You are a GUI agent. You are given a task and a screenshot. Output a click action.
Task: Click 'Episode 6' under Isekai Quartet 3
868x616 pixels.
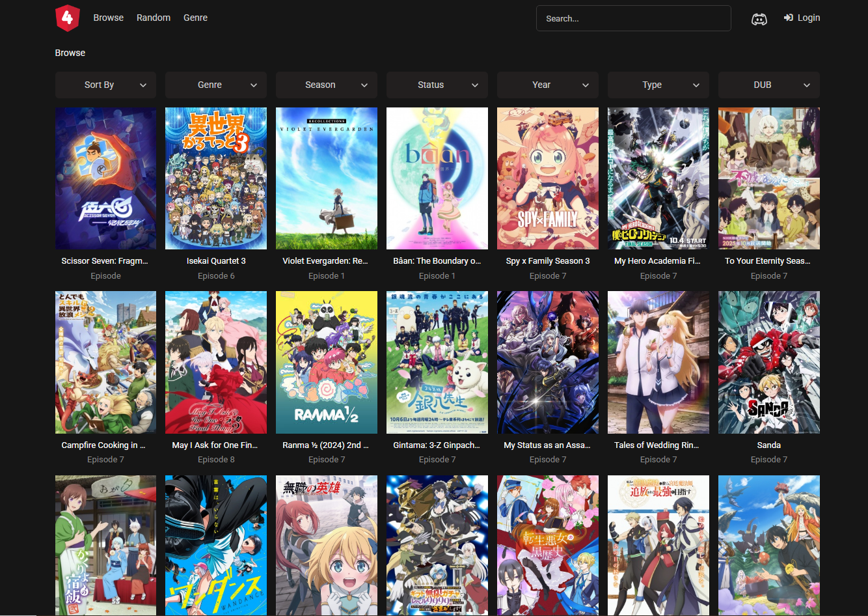pos(216,275)
